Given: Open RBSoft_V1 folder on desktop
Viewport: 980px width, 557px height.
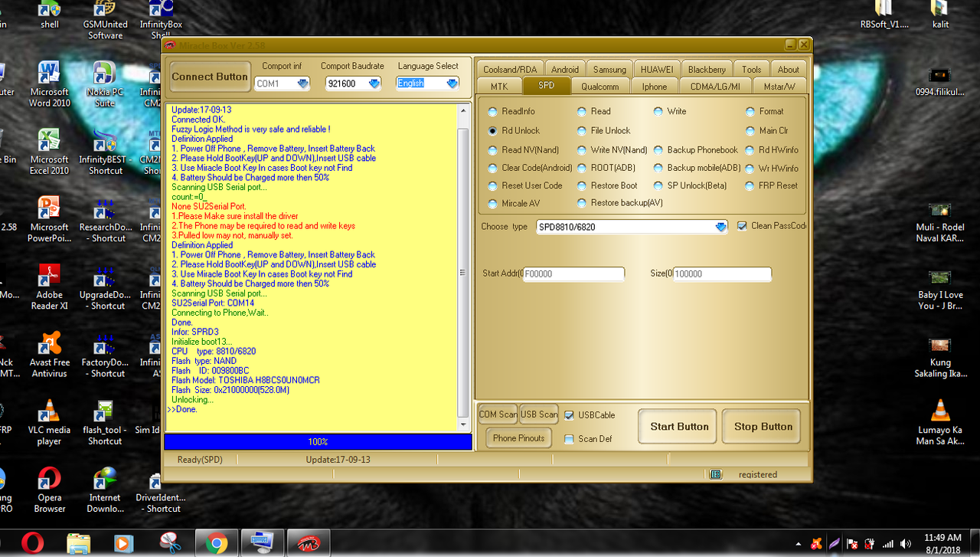Looking at the screenshot, I should 884,15.
